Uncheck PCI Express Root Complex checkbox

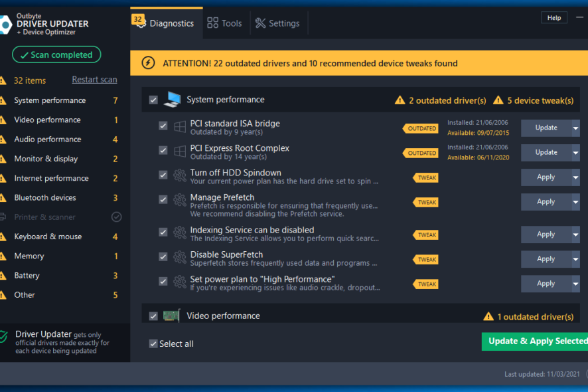pyautogui.click(x=163, y=151)
